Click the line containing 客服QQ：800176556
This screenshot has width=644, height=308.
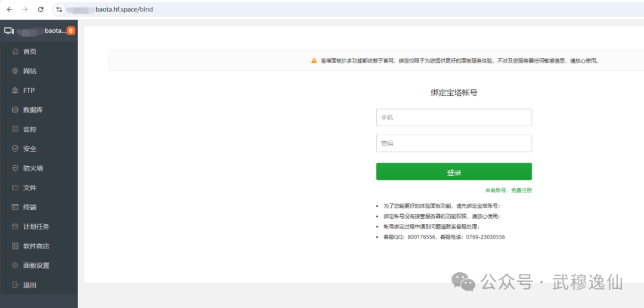coord(444,237)
